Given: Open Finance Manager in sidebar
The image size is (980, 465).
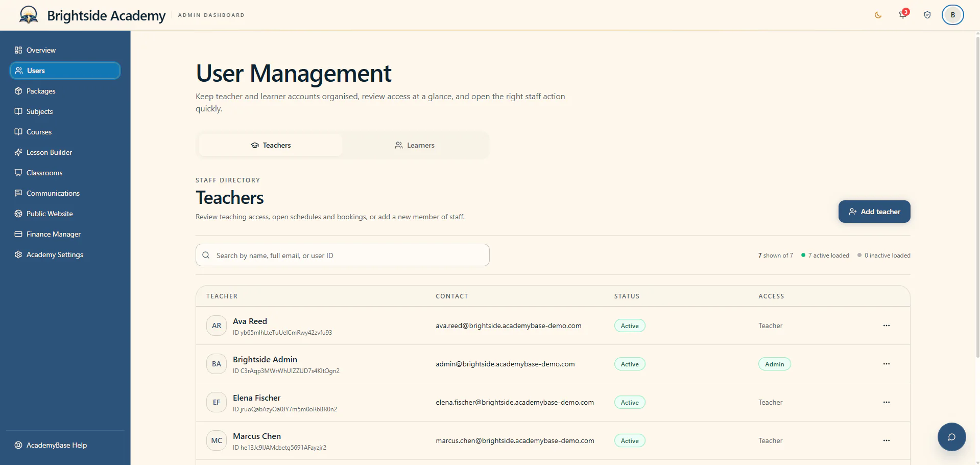Looking at the screenshot, I should (x=65, y=234).
